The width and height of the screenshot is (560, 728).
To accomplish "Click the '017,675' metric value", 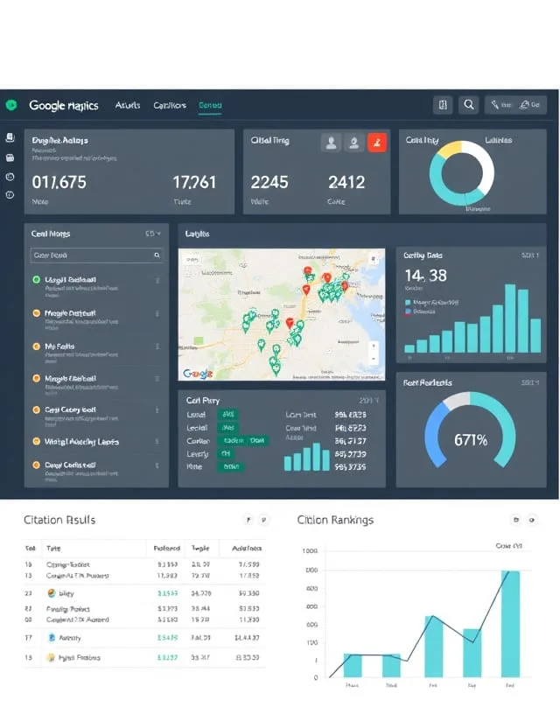I will tap(59, 182).
